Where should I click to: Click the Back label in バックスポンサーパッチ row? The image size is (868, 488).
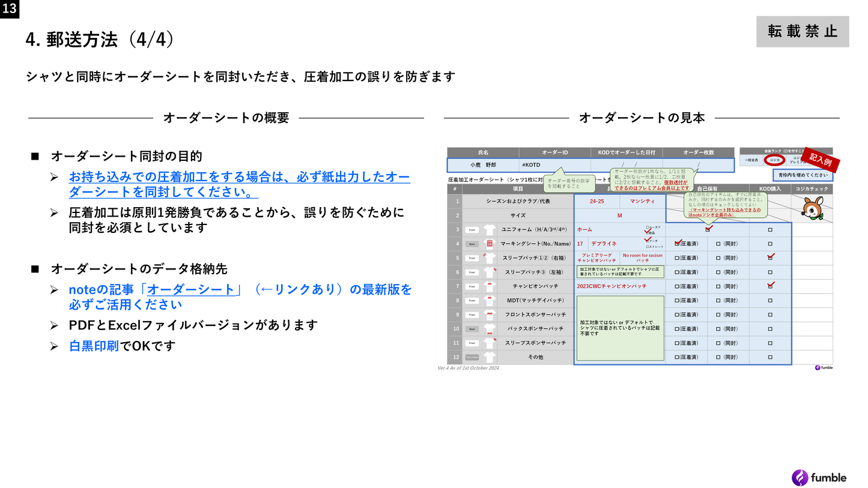[x=472, y=329]
